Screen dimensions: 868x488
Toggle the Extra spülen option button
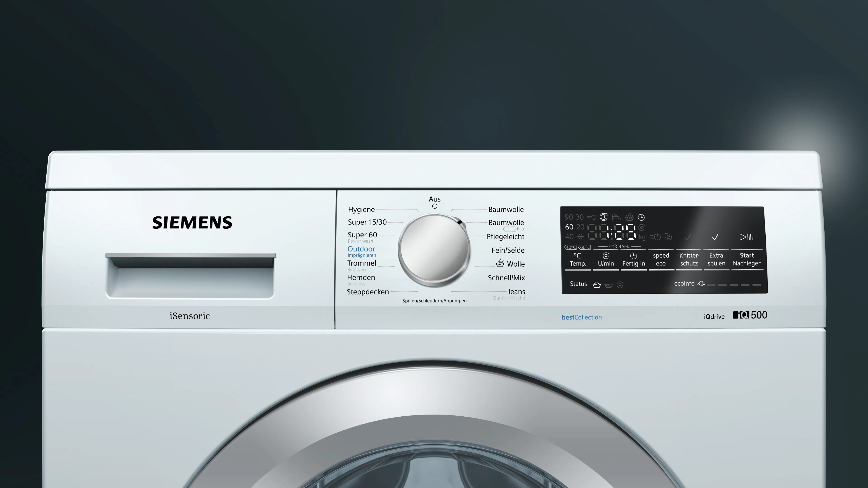pyautogui.click(x=716, y=259)
